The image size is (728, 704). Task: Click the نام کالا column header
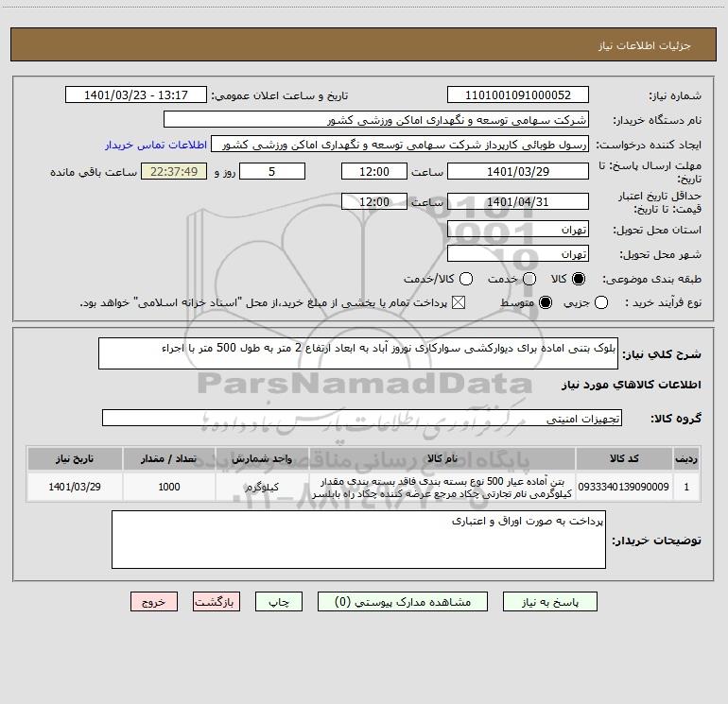click(442, 458)
